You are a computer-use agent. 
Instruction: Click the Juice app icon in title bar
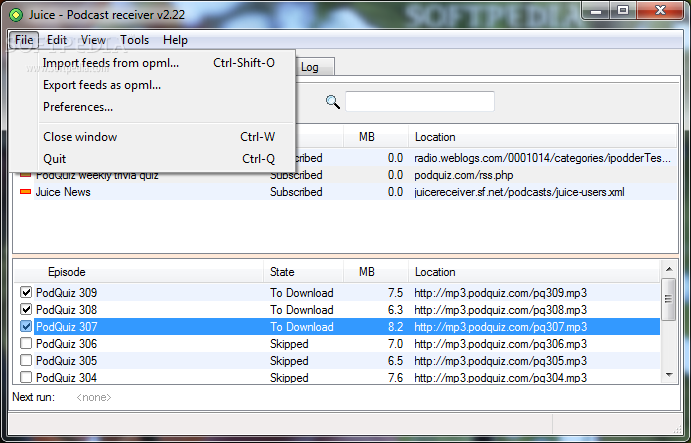tap(16, 15)
